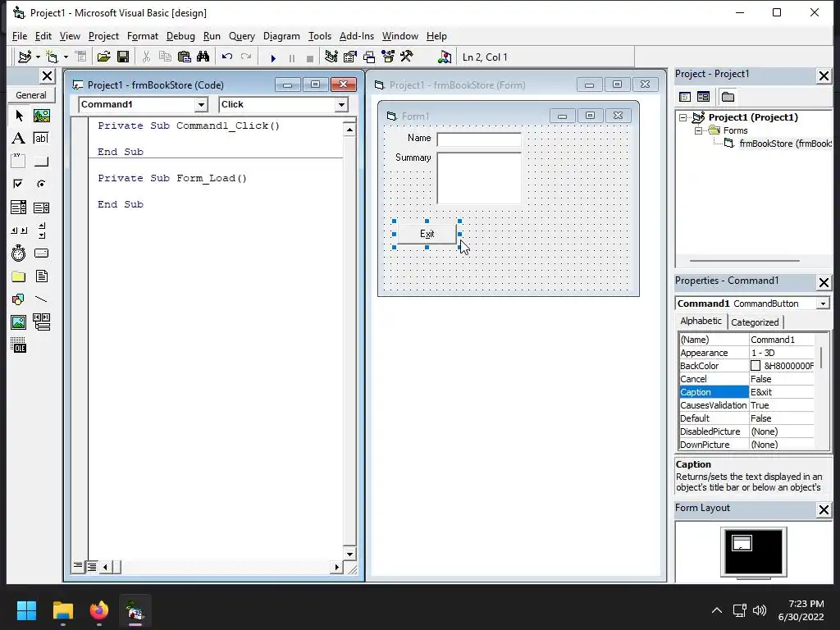Screen dimensions: 840x630
Task: Select the ListBox tool in toolbox
Action: tap(41, 208)
